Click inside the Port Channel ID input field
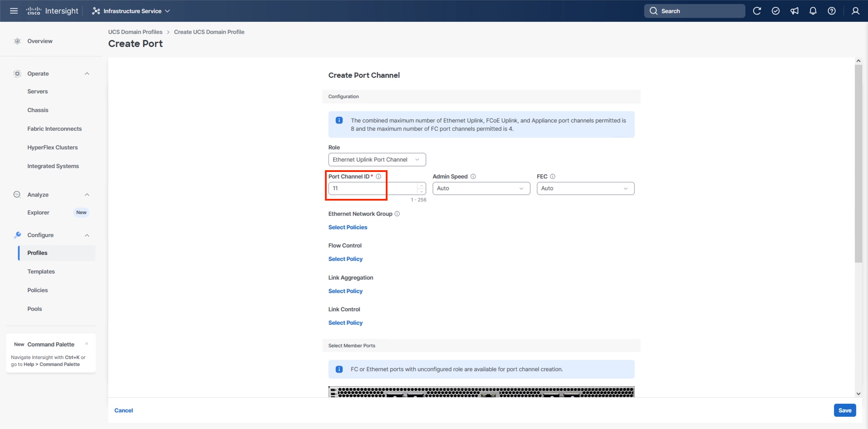 (x=369, y=188)
